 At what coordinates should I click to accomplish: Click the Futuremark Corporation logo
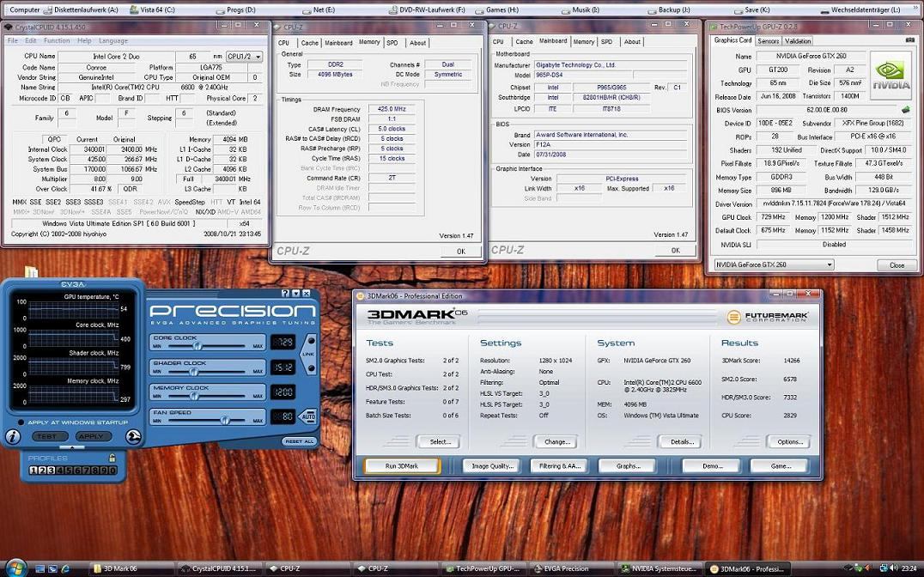pyautogui.click(x=768, y=317)
